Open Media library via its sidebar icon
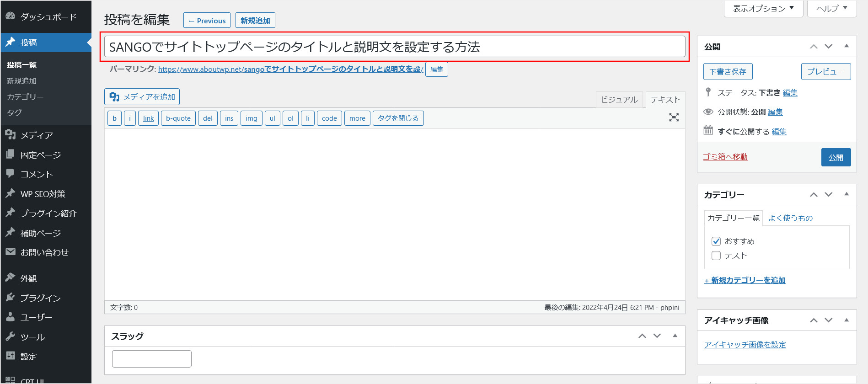 [x=10, y=135]
